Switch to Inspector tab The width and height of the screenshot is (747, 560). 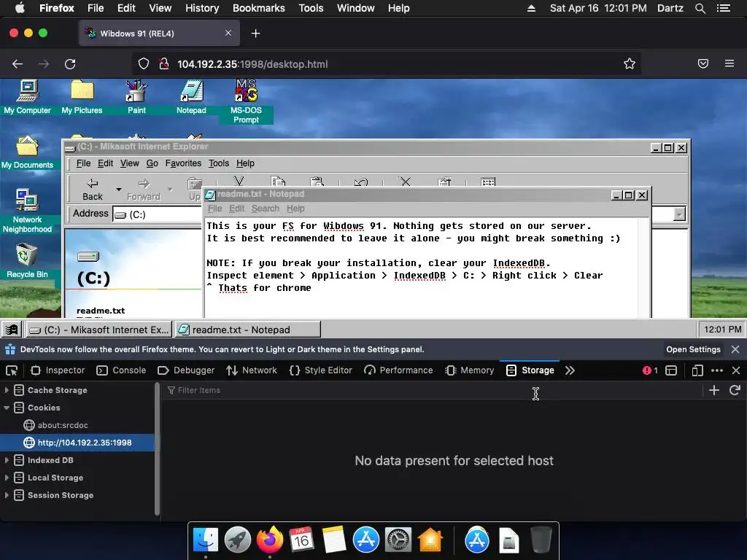pyautogui.click(x=58, y=370)
